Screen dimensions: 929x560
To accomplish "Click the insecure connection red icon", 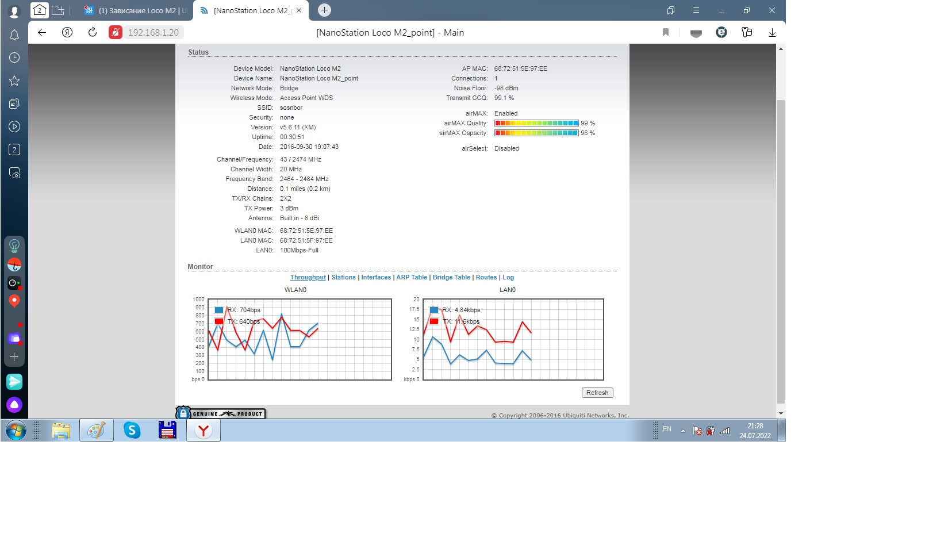I will (x=116, y=32).
